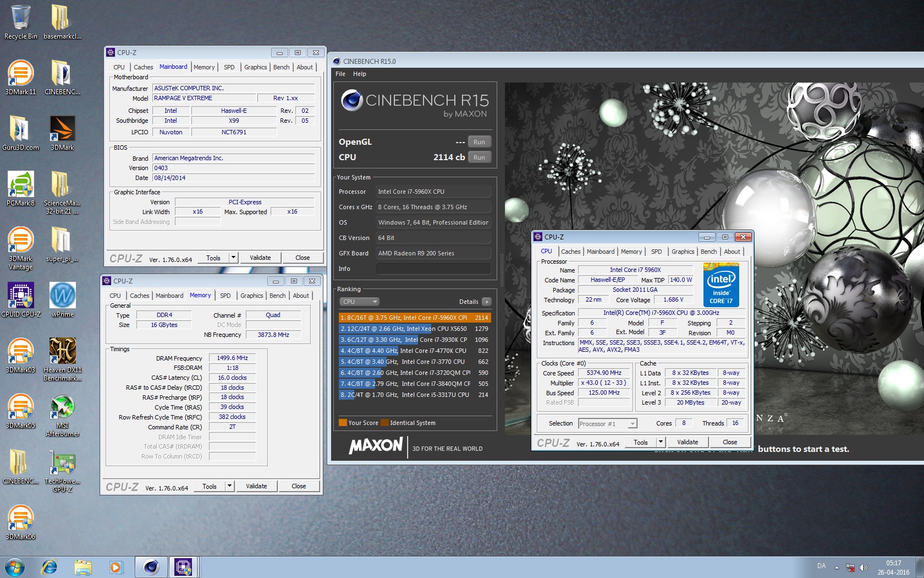Open Windows Media Player taskbar icon
This screenshot has width=924, height=578.
pyautogui.click(x=116, y=567)
